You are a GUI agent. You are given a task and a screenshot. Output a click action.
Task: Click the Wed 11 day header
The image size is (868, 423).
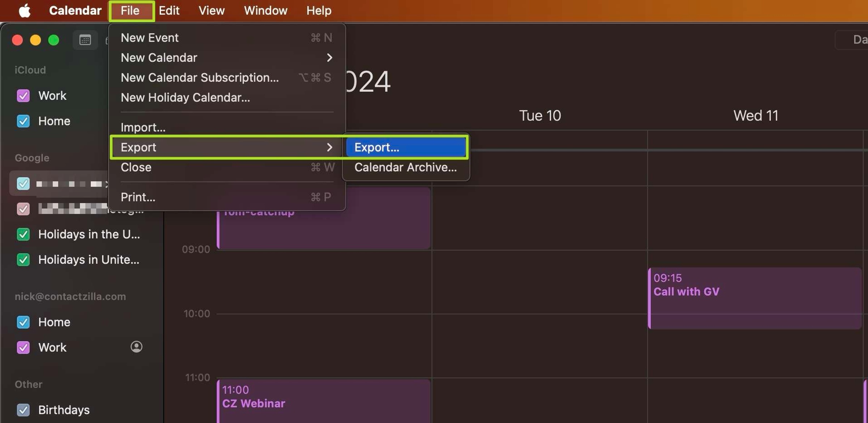click(x=756, y=116)
